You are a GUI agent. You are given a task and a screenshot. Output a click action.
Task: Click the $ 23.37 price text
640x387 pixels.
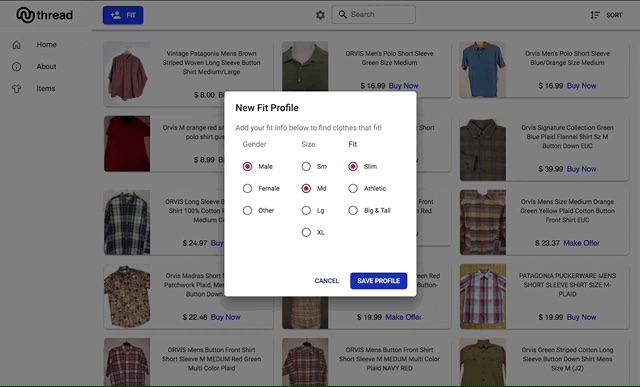pyautogui.click(x=547, y=243)
